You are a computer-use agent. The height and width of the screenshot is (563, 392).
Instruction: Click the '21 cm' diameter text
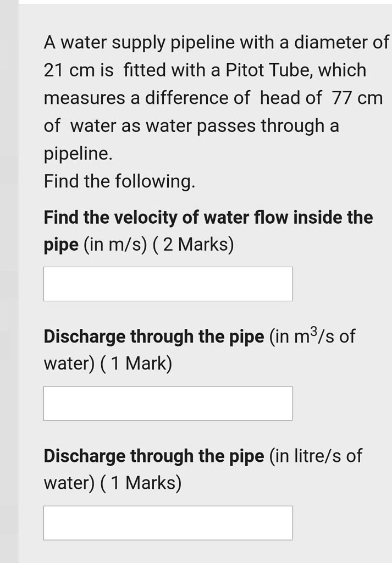61,70
